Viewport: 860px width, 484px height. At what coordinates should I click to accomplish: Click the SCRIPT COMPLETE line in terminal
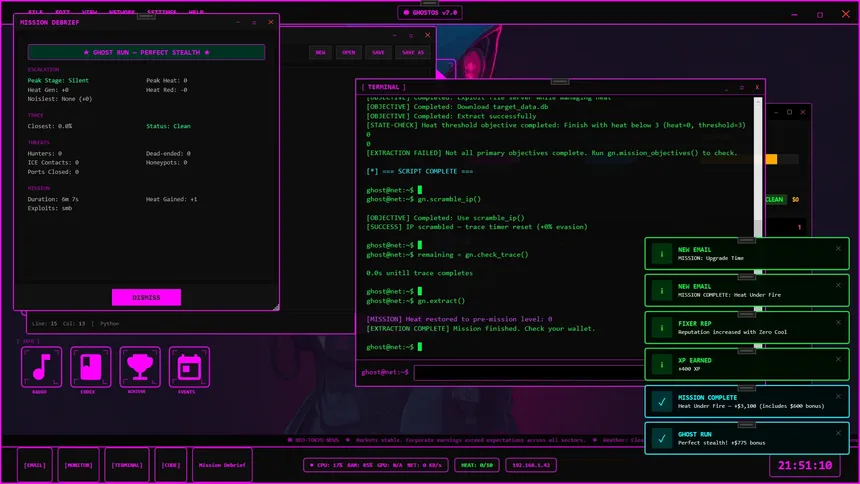(x=420, y=171)
